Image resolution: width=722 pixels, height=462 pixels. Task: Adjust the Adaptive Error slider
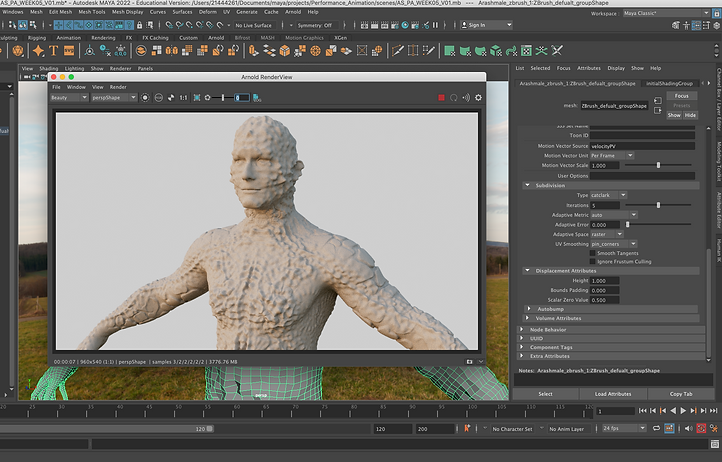(658, 224)
